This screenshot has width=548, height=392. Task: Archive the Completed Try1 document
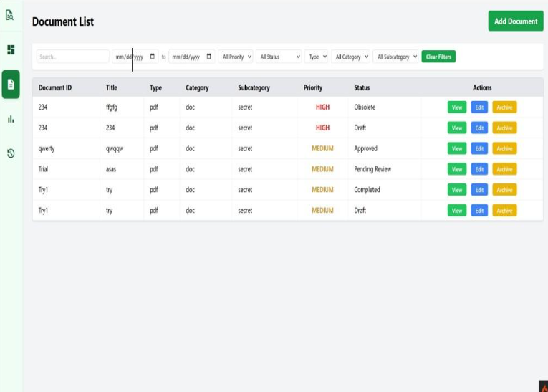click(504, 190)
